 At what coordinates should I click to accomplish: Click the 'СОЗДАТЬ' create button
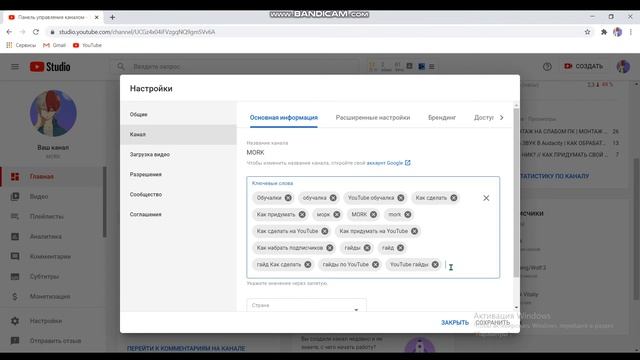[x=583, y=66]
